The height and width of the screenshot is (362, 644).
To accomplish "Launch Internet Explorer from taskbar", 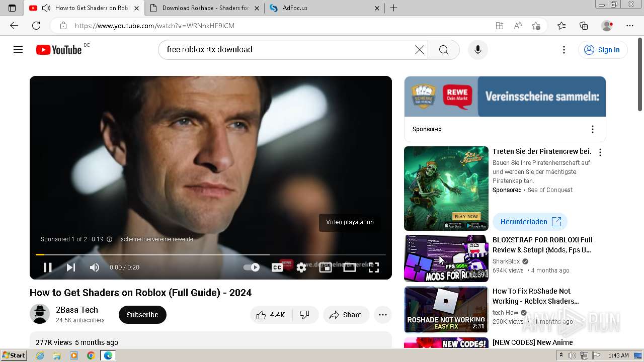I will point(40,355).
